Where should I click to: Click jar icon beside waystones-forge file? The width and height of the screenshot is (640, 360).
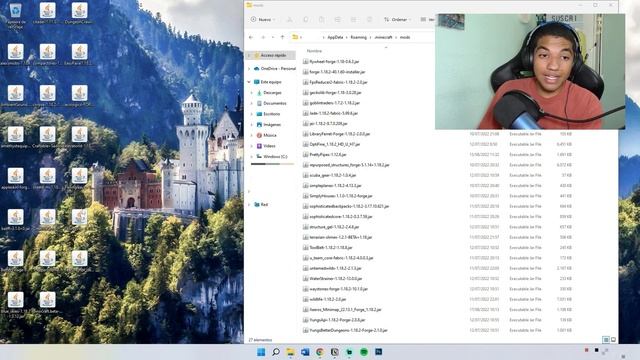coord(305,289)
